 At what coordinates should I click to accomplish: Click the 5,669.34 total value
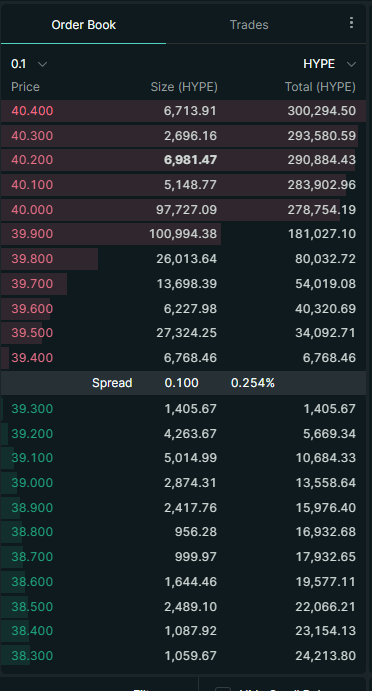(x=329, y=434)
